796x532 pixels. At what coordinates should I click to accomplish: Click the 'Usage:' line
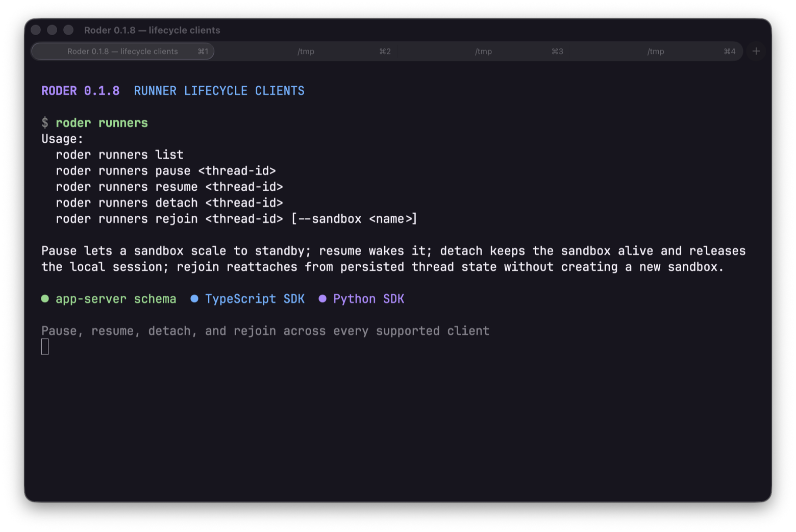pos(62,139)
